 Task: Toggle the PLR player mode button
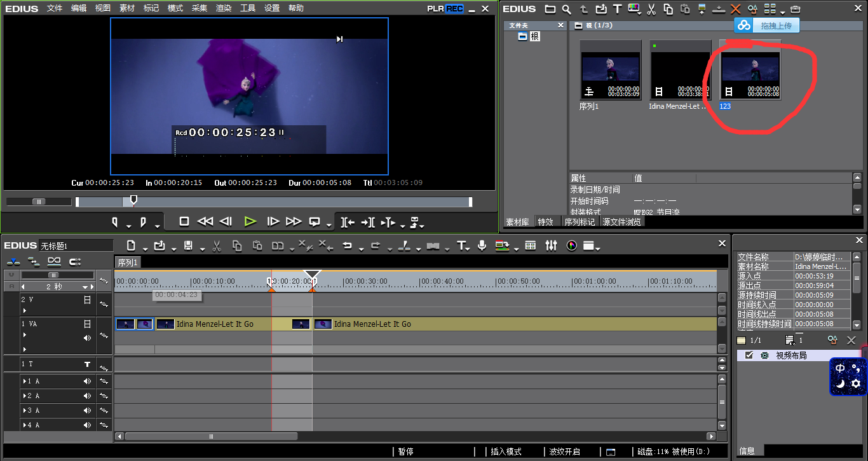[435, 8]
